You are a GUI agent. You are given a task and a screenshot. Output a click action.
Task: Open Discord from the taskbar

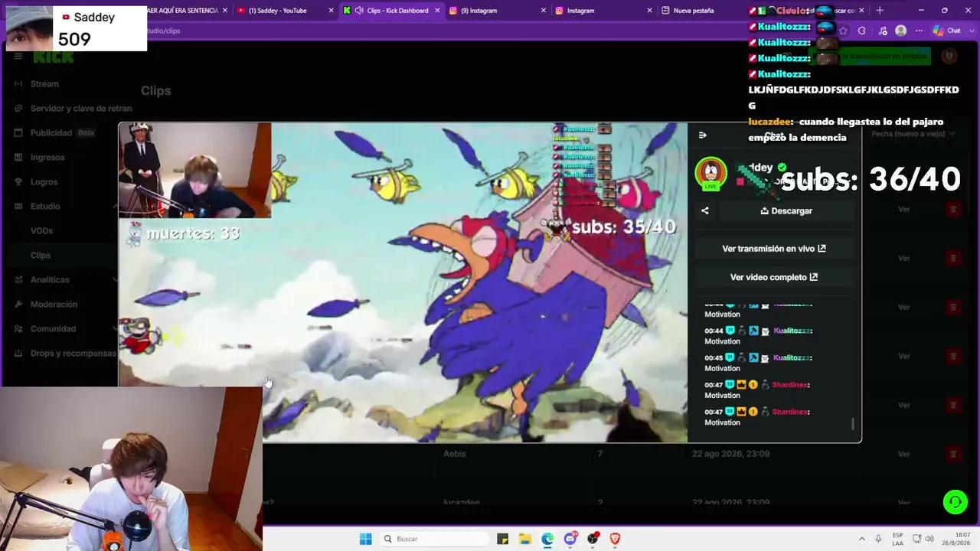point(570,539)
